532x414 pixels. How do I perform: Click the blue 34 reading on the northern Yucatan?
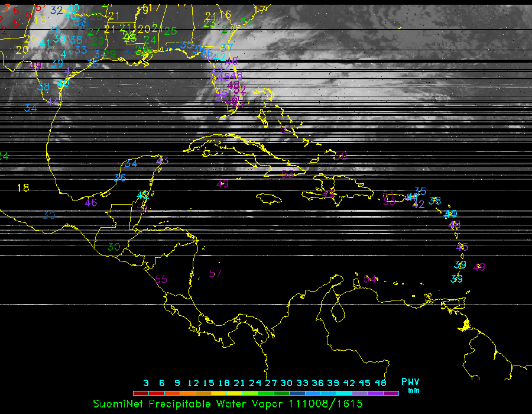[x=131, y=163]
